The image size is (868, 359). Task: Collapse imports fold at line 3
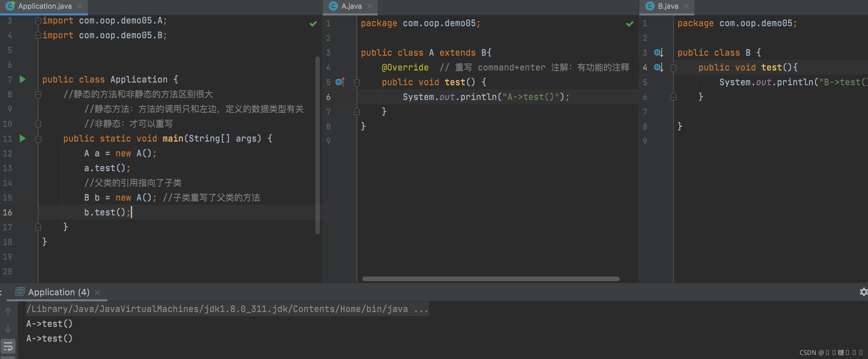[38, 21]
